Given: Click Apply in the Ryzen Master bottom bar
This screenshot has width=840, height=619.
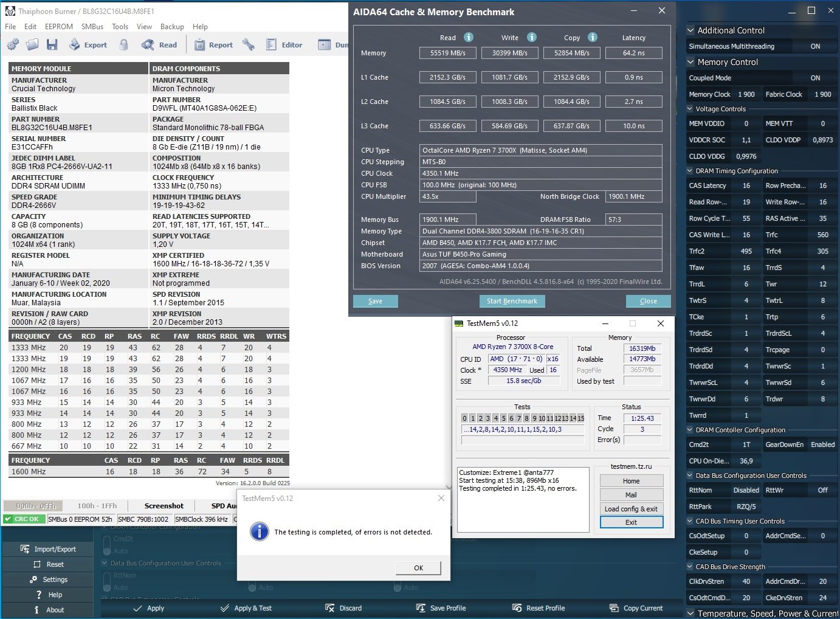Looking at the screenshot, I should point(149,608).
